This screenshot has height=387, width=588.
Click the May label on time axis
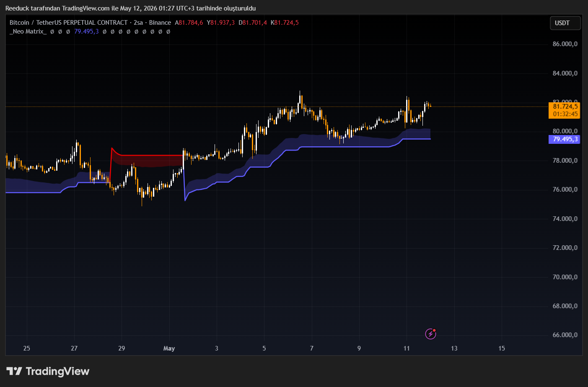169,348
